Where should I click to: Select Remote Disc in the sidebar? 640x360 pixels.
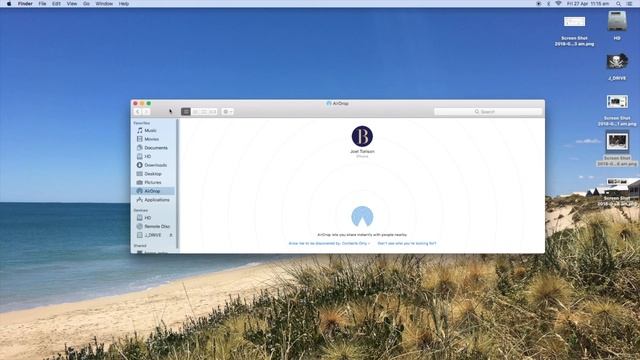[x=153, y=226]
